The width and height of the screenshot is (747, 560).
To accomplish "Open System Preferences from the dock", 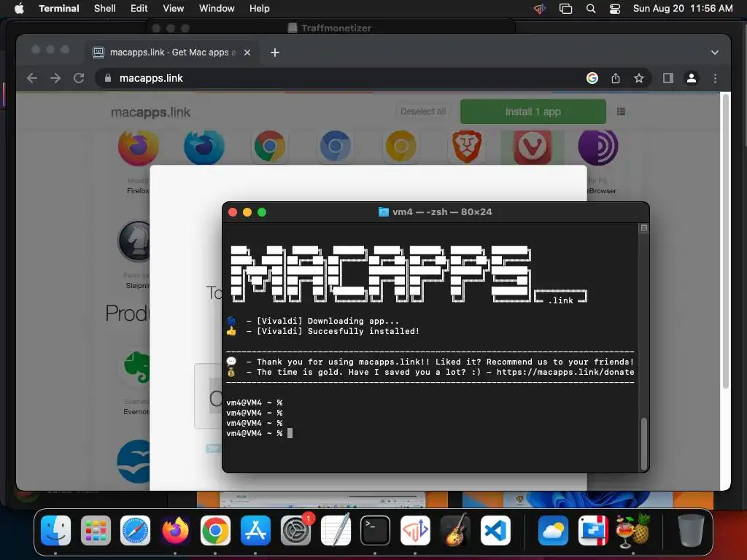I will (295, 530).
